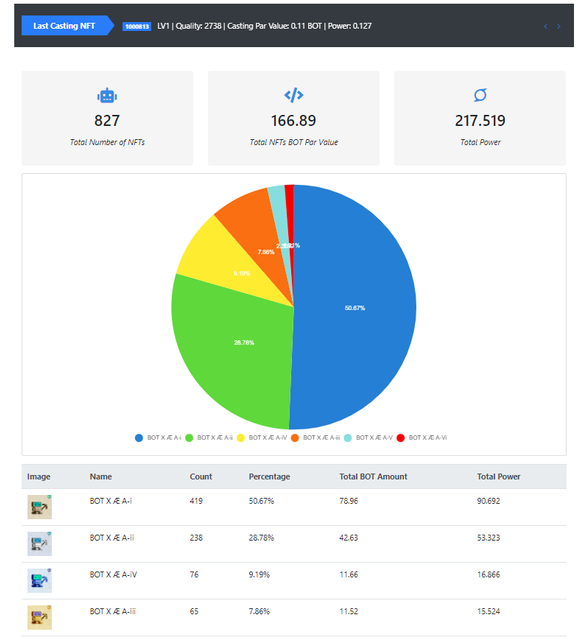The image size is (586, 640).
Task: Go to next casting NFT with right arrow
Action: click(559, 27)
